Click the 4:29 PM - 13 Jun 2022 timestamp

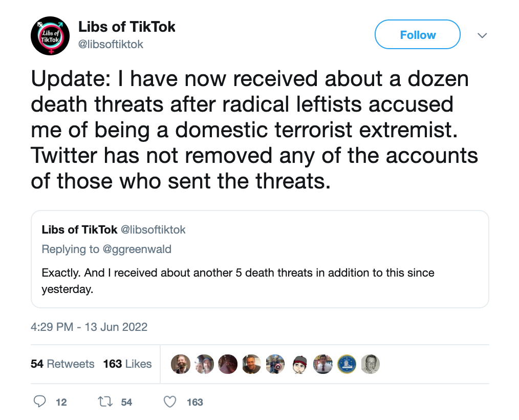coord(89,327)
